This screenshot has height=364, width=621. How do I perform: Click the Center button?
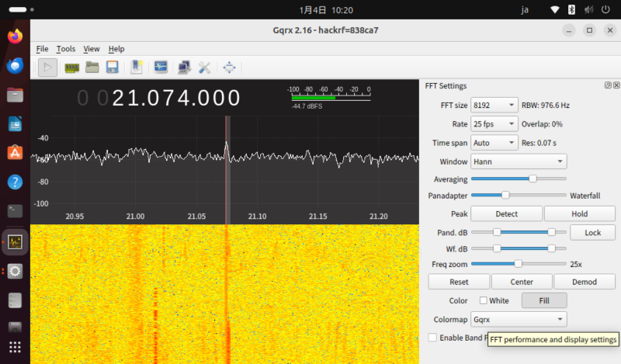[x=522, y=282]
